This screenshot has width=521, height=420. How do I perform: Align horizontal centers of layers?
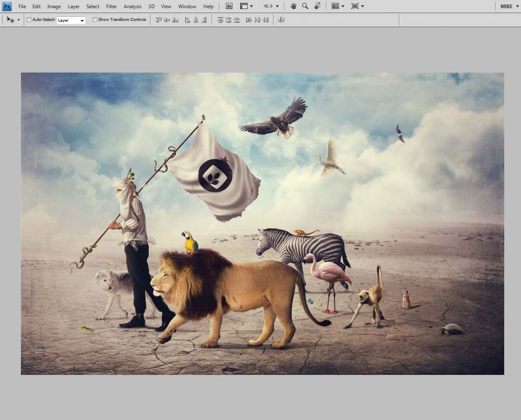pos(196,20)
